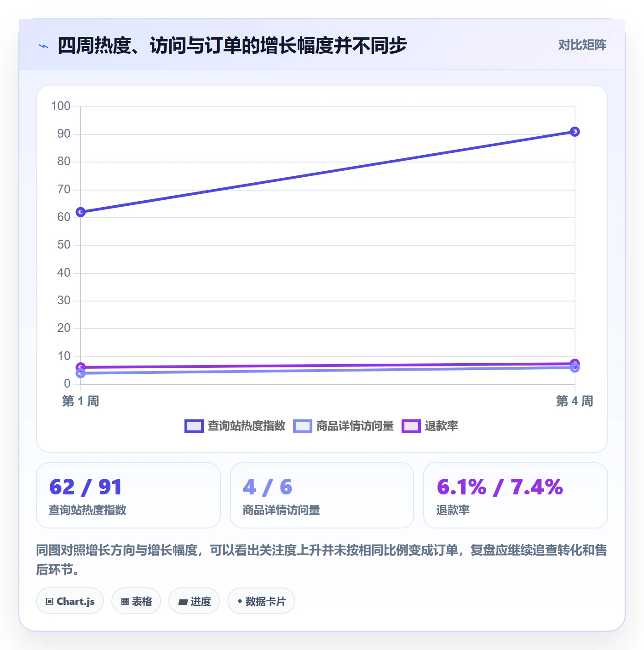644x650 pixels.
Task: Click the 第 1 周 axis label
Action: (x=80, y=401)
